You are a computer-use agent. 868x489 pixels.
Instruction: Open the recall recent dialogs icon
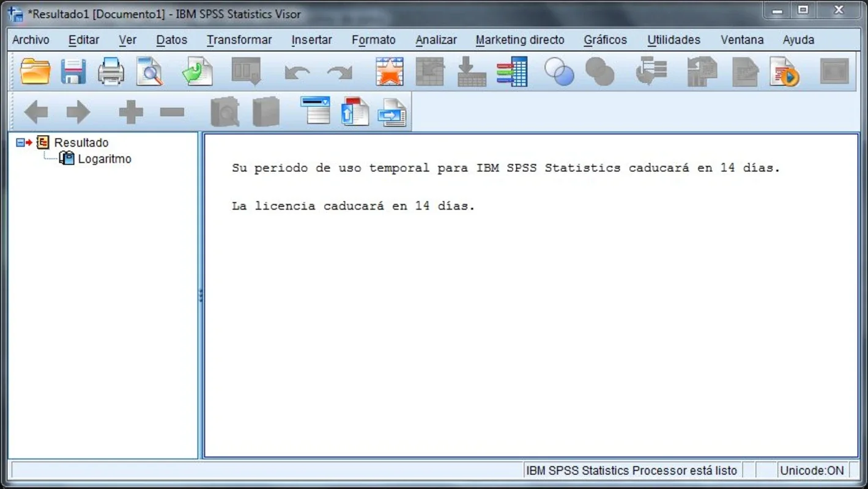pos(247,72)
